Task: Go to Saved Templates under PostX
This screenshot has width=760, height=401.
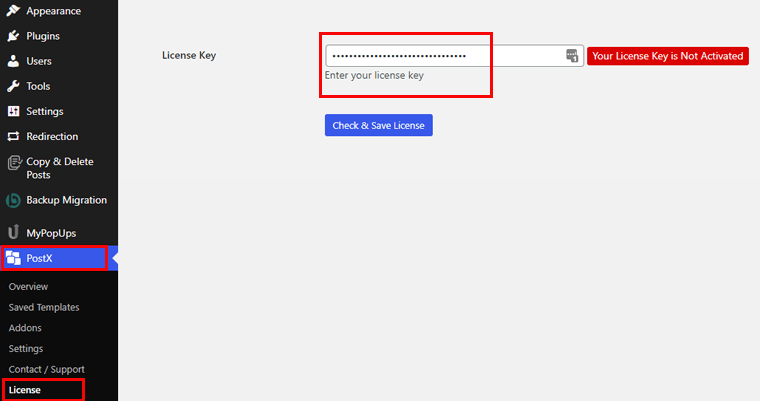Action: coord(44,307)
